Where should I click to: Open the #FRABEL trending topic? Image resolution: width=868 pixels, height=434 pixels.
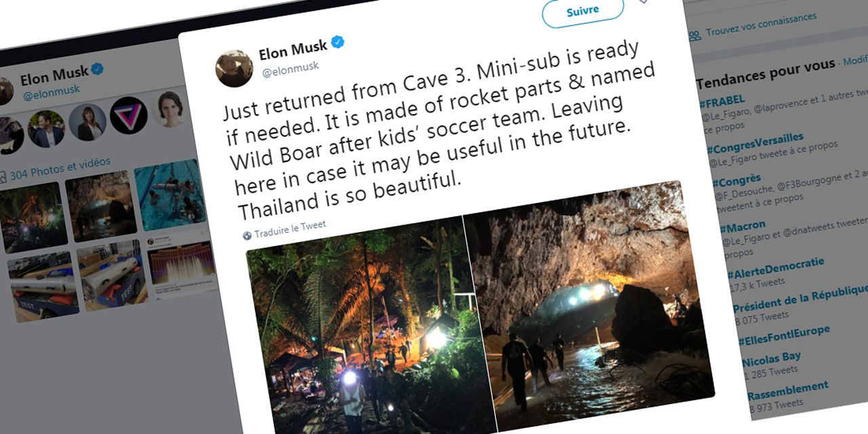pyautogui.click(x=724, y=100)
